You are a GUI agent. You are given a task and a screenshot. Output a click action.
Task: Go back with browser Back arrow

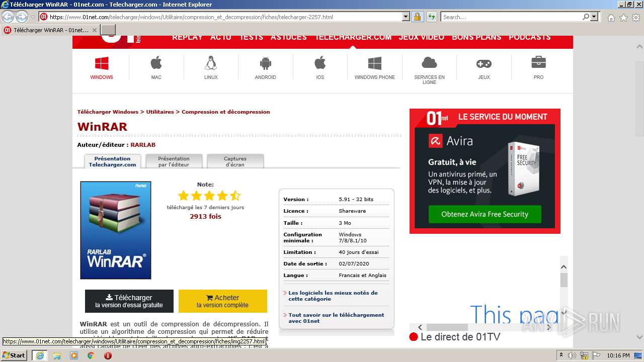pos(8,17)
